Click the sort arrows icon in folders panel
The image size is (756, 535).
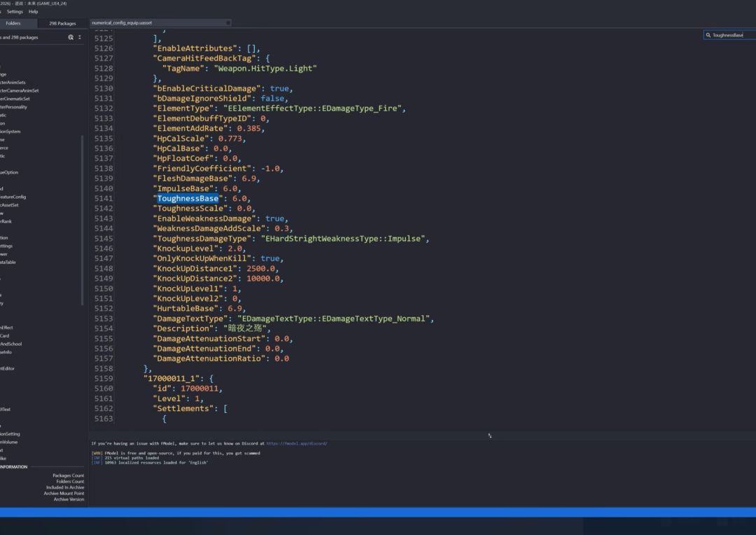coord(79,37)
